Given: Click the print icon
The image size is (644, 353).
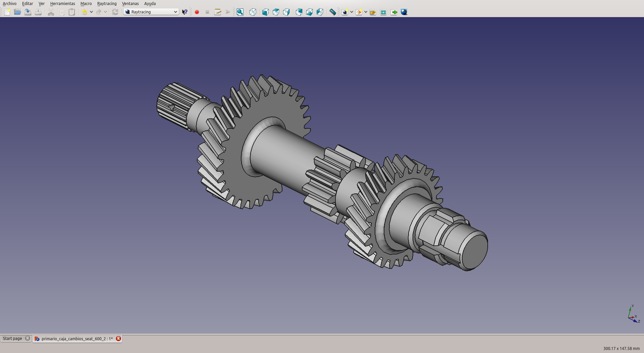Looking at the screenshot, I should (38, 12).
